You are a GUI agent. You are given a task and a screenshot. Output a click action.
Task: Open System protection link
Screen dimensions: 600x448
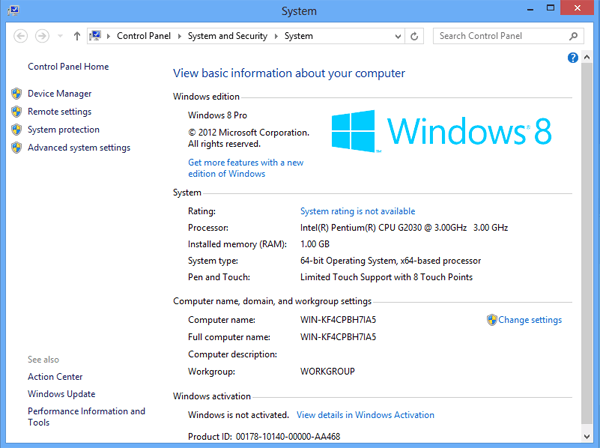click(x=63, y=130)
